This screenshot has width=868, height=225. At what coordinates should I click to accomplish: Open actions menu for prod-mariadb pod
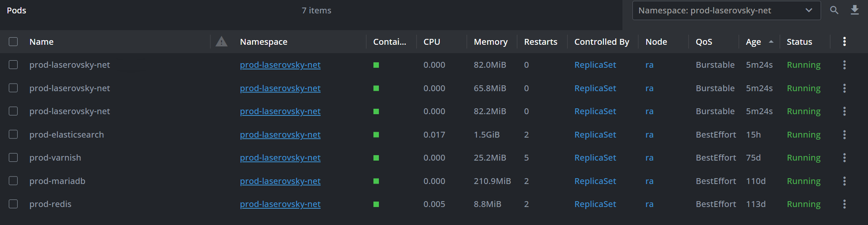pyautogui.click(x=844, y=181)
